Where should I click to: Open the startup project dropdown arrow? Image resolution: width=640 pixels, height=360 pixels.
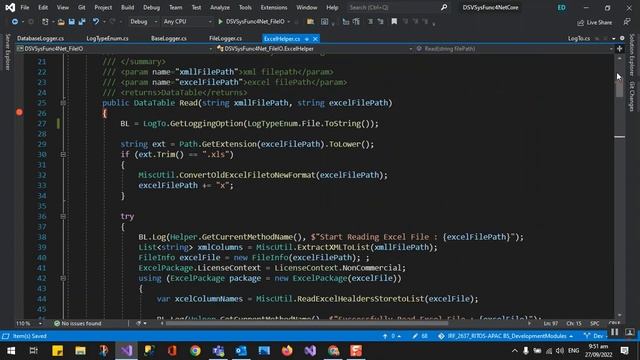289,22
